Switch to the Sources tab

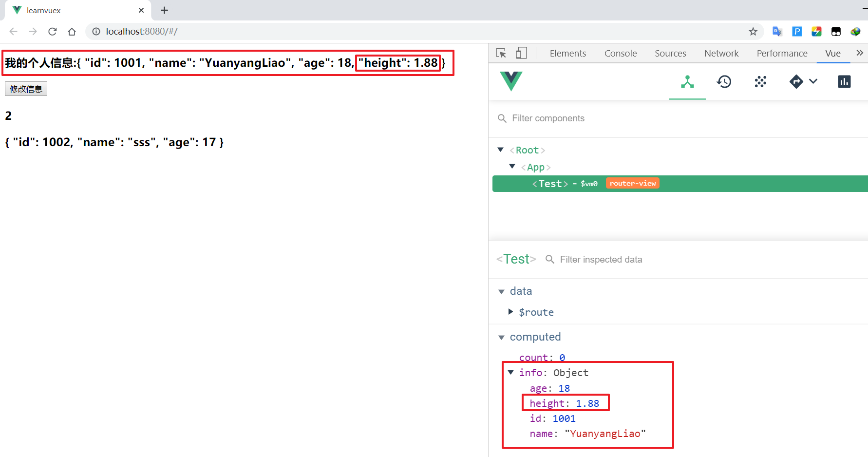point(670,54)
